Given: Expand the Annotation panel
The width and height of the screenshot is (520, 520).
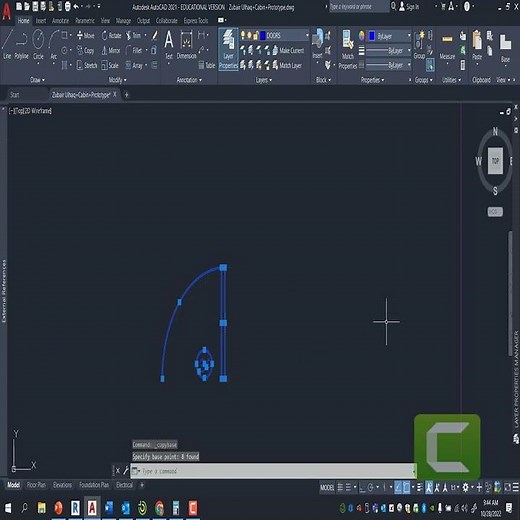Looking at the screenshot, I should [x=189, y=80].
